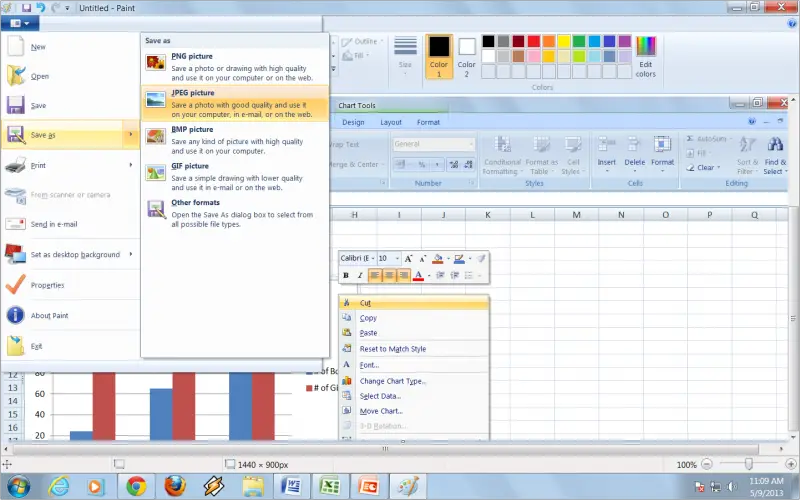
Task: Click the volume speaker tray icon
Action: tap(732, 486)
